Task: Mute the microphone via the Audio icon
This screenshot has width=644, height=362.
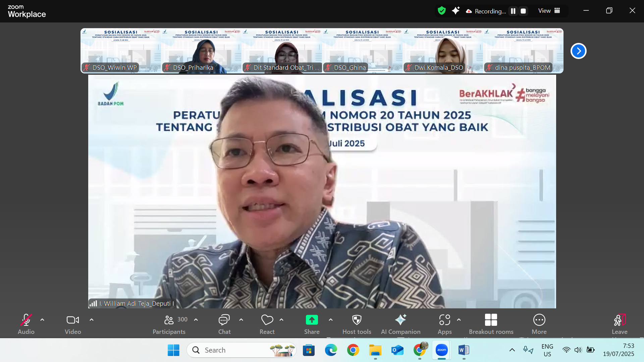Action: pyautogui.click(x=26, y=320)
